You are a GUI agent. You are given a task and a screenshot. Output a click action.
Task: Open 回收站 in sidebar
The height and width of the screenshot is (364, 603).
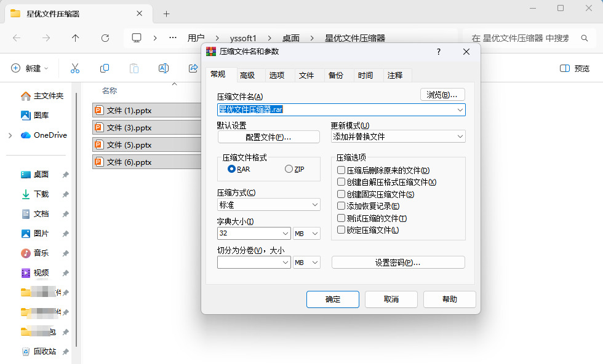tap(38, 351)
